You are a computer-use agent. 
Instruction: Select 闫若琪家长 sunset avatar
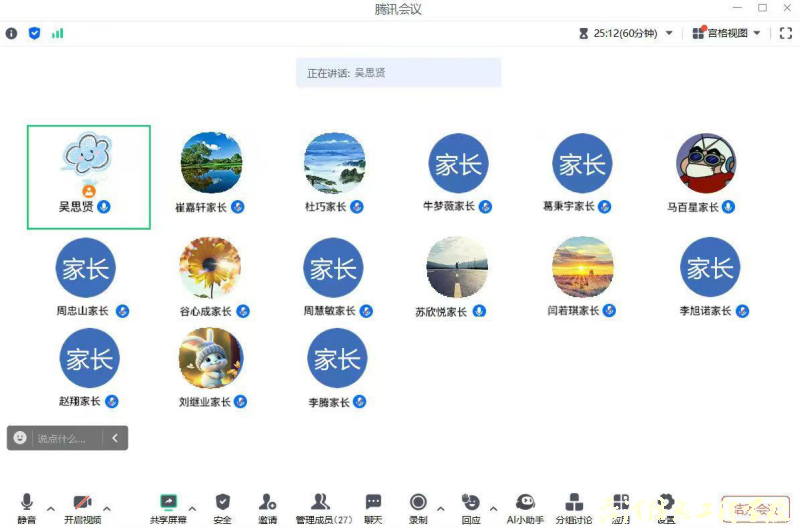582,267
